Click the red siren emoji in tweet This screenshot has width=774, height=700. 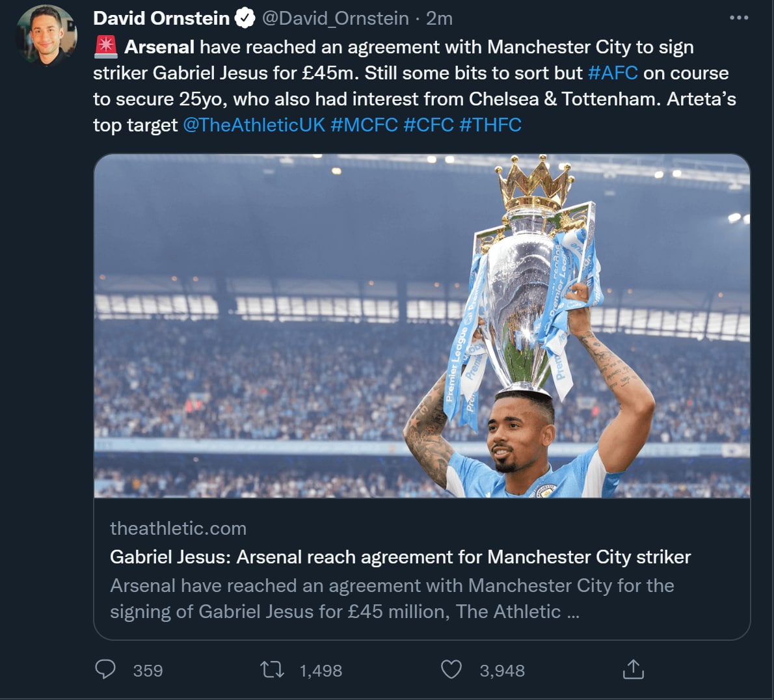[106, 47]
